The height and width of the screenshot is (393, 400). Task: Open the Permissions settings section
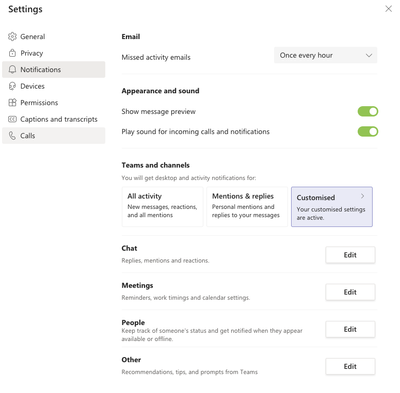[53, 102]
